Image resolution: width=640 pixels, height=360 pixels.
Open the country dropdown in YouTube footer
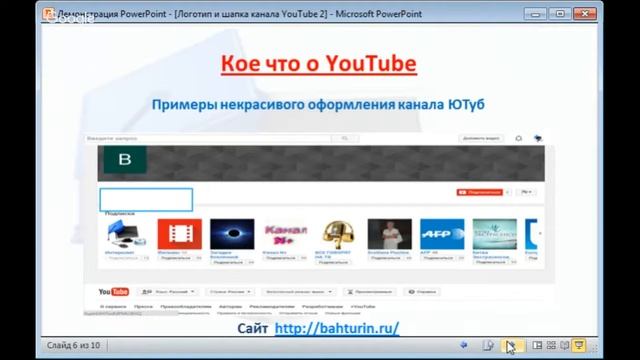pos(230,292)
